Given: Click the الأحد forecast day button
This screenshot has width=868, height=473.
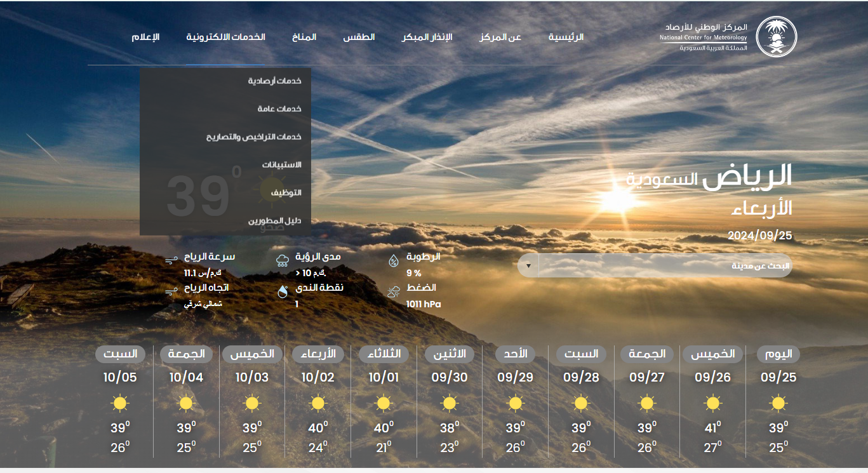Looking at the screenshot, I should [x=516, y=354].
